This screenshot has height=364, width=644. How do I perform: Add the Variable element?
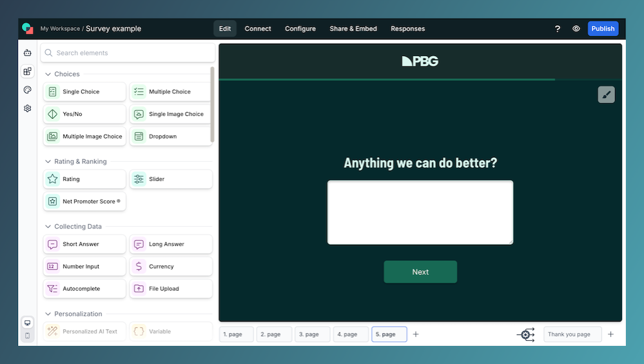[171, 332]
